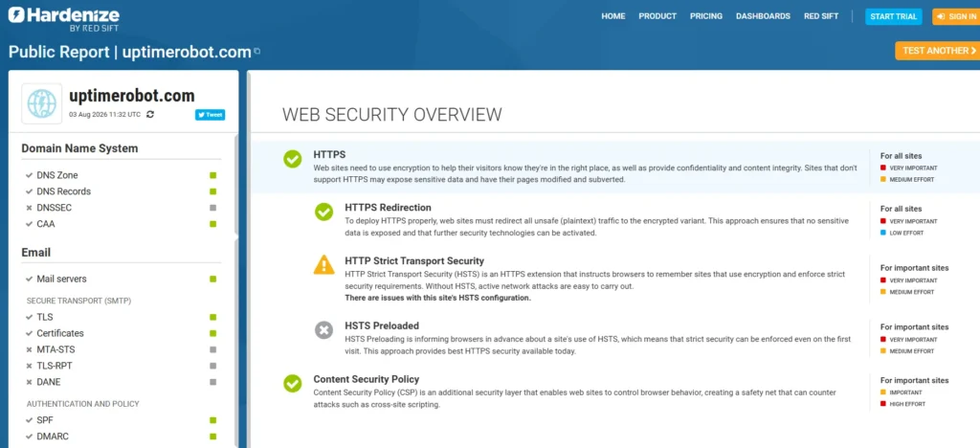Click the green status square for Mail servers

tap(213, 280)
